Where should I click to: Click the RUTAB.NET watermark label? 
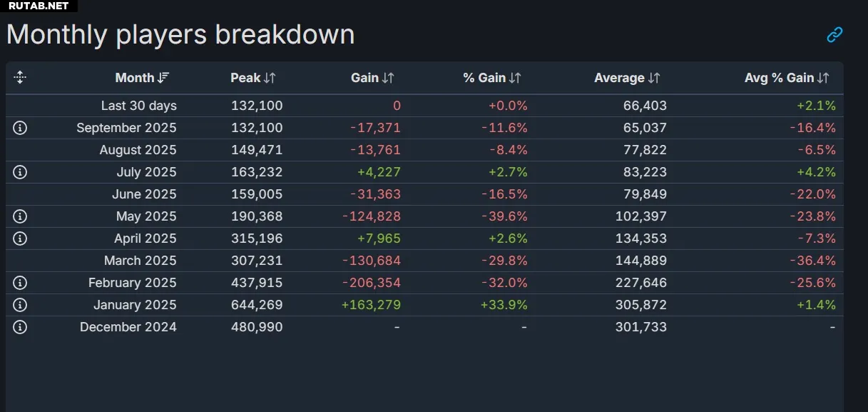39,6
